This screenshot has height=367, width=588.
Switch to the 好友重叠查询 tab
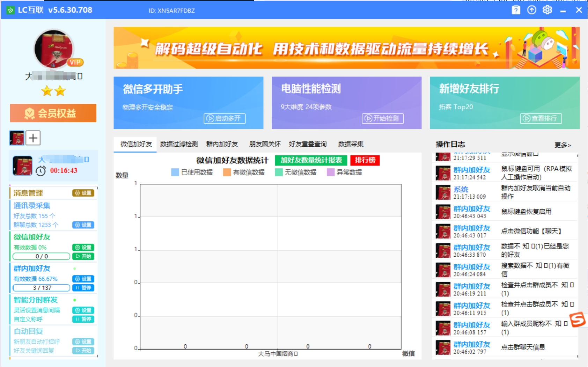[308, 144]
